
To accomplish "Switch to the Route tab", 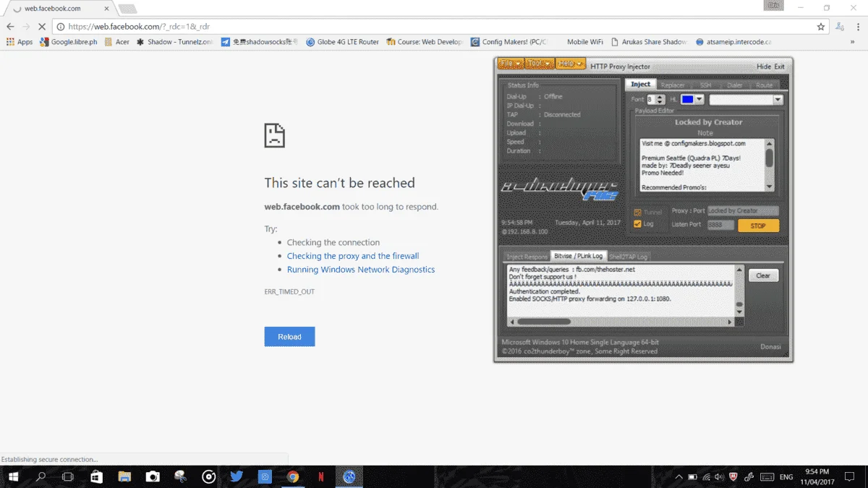I will (764, 85).
